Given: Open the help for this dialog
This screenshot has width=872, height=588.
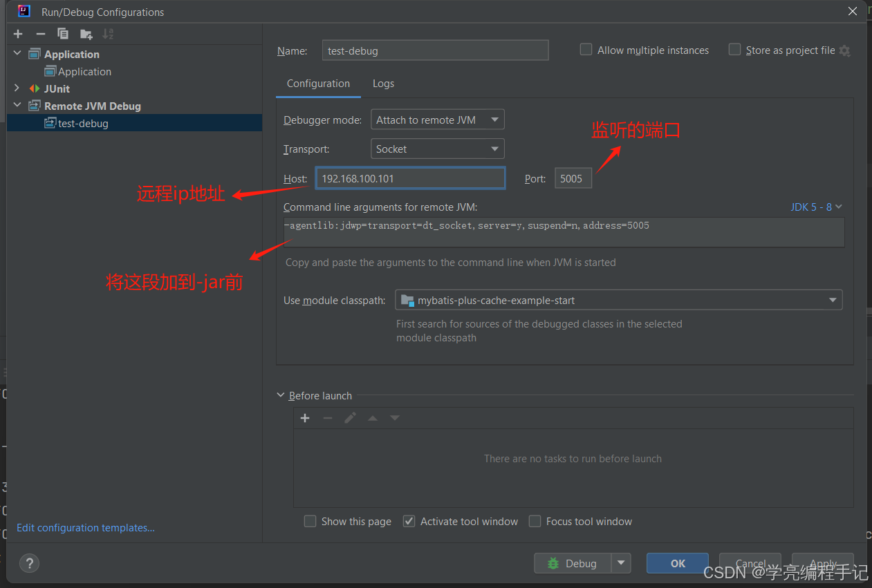Looking at the screenshot, I should tap(29, 563).
